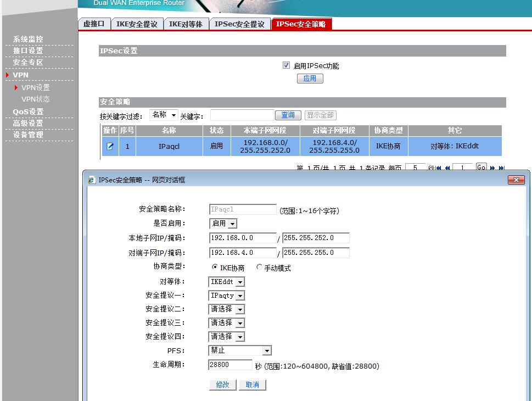
Task: Click the 显示全部 button
Action: pos(320,115)
